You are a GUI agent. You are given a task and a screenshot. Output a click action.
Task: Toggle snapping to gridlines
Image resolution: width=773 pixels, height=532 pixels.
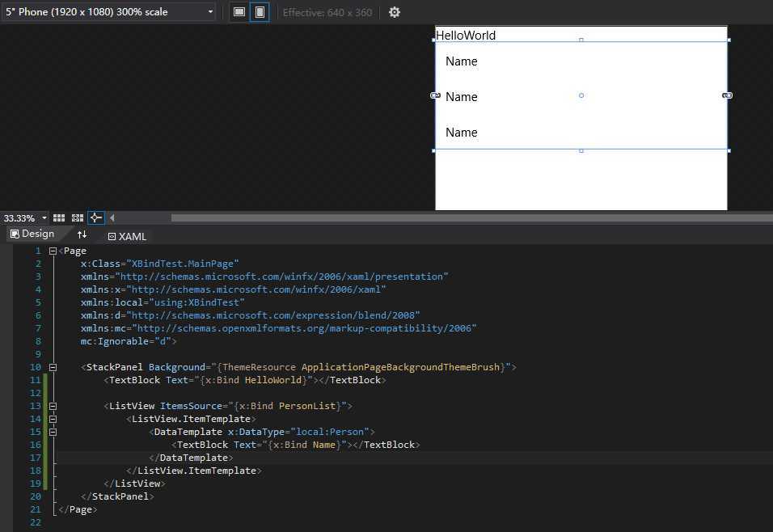coord(78,218)
